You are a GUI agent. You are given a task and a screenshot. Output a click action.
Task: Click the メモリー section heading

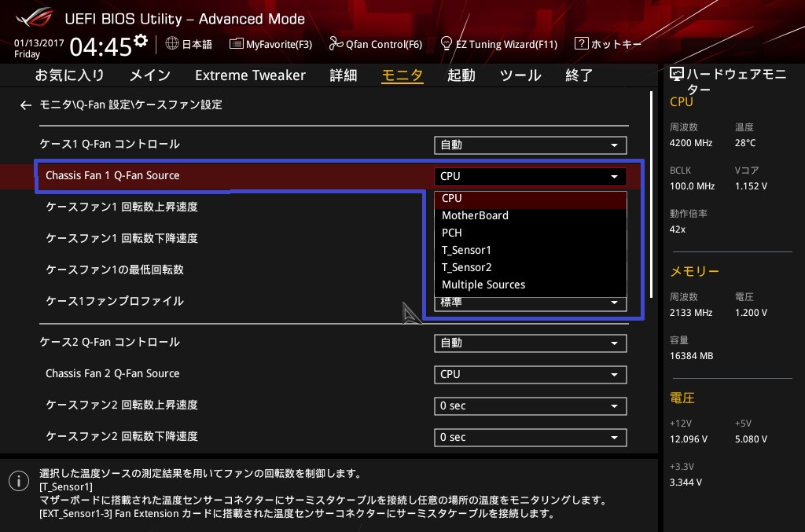(695, 271)
